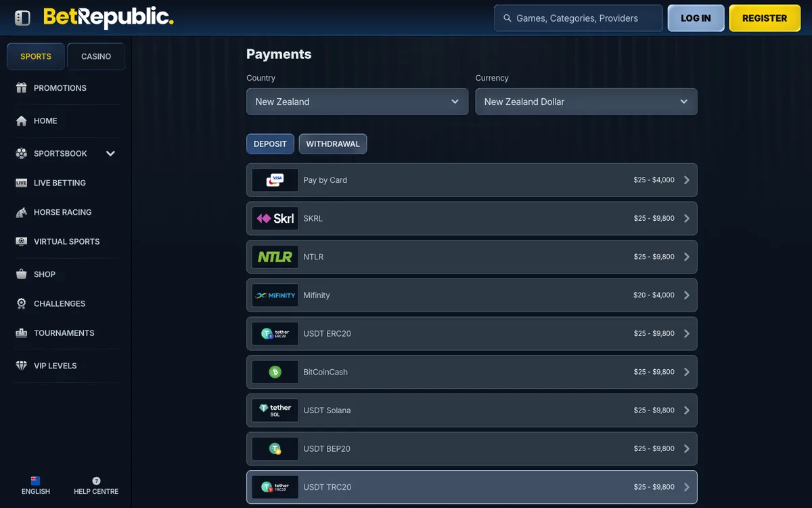Click the Virtual Sports icon
Screen dimensions: 812x508
pos(22,241)
